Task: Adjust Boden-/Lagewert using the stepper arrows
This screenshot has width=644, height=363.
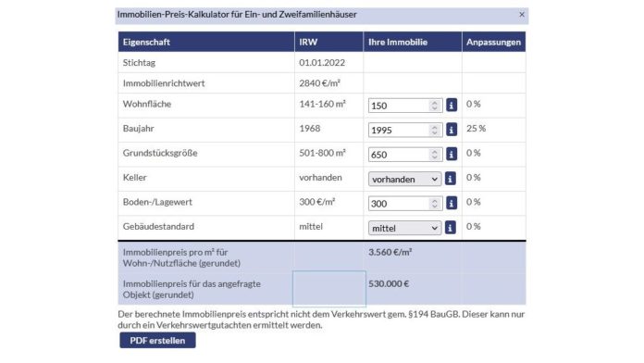Action: pos(434,204)
